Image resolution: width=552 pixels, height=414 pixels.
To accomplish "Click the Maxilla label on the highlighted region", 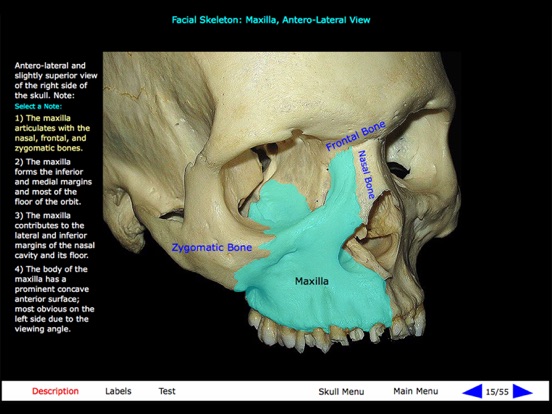I will [x=312, y=281].
